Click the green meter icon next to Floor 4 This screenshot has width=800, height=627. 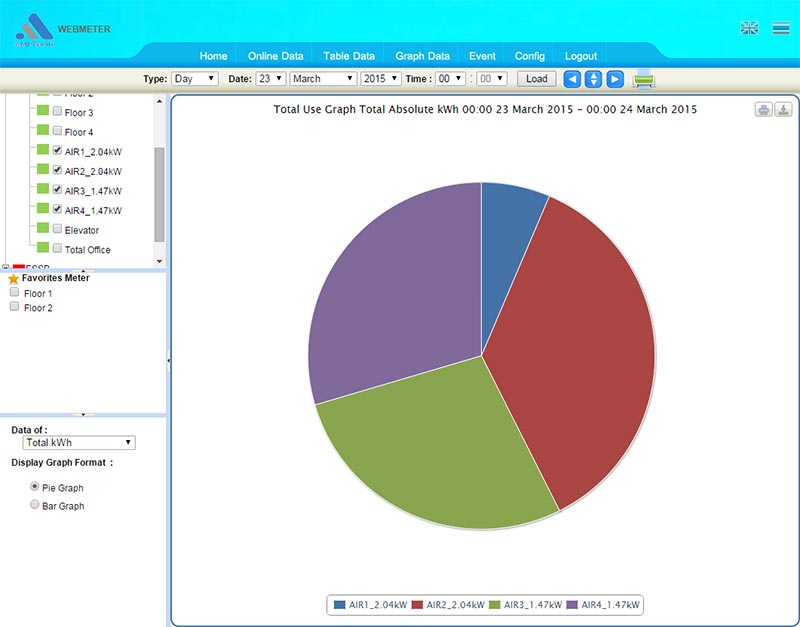point(43,130)
